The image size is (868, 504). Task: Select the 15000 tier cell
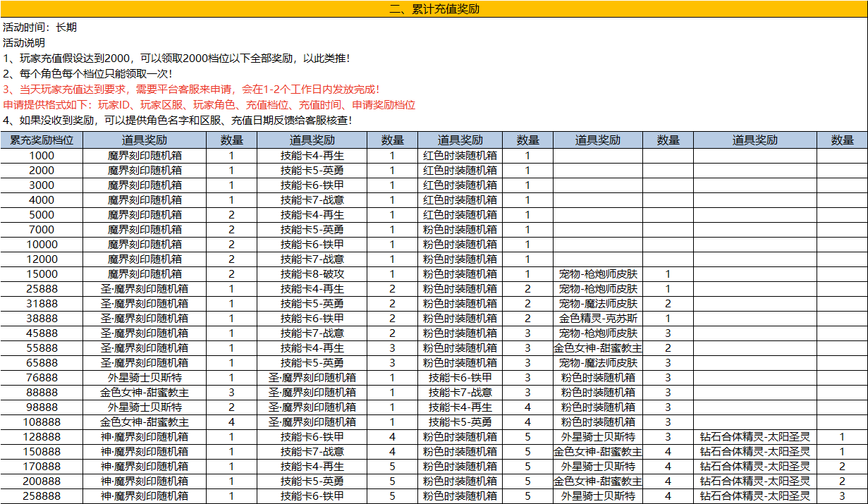[42, 273]
